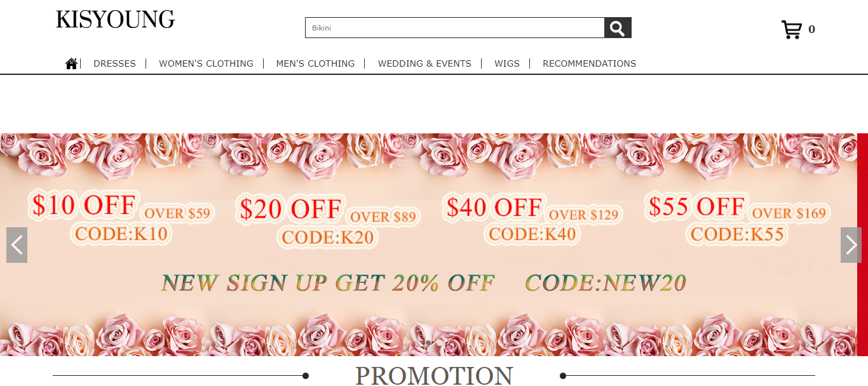This screenshot has width=868, height=386.
Task: Click the $10 OFF K10 coupon text
Action: pos(121,218)
